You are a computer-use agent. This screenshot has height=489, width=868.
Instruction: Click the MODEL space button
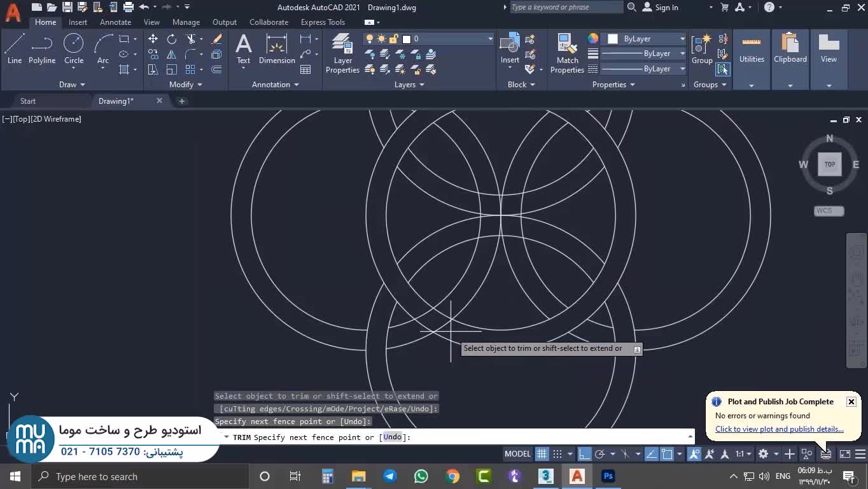tap(517, 454)
